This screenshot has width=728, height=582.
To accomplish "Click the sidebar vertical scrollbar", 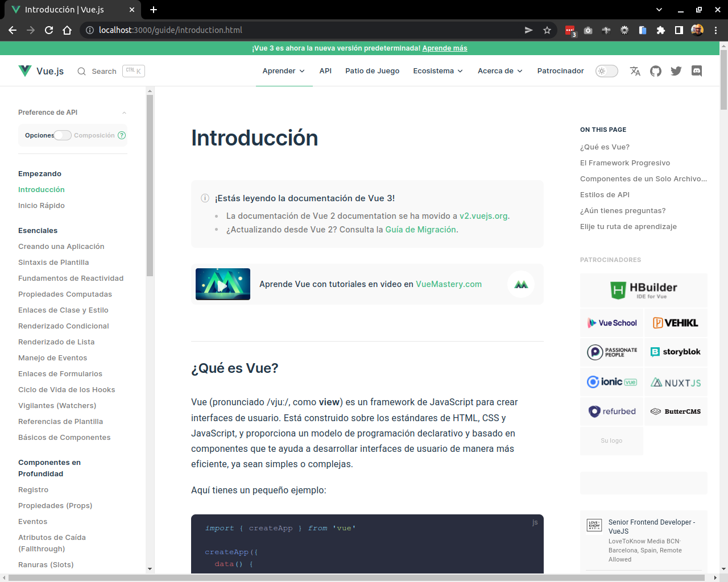I will tap(150, 185).
